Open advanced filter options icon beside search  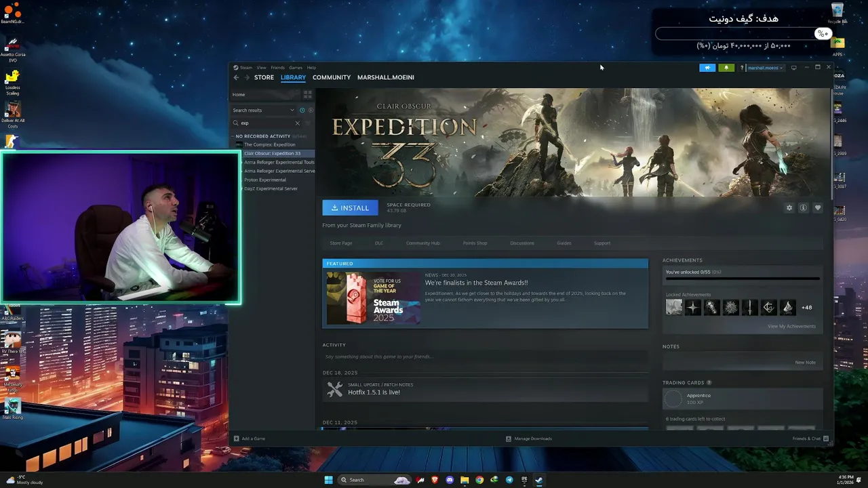pyautogui.click(x=307, y=123)
